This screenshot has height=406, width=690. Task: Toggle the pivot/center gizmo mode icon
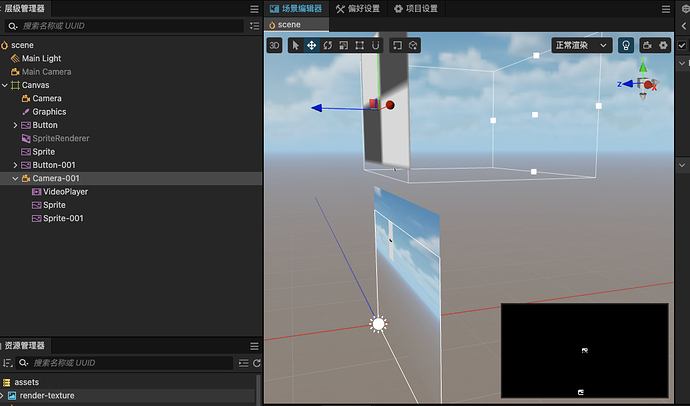tap(397, 45)
